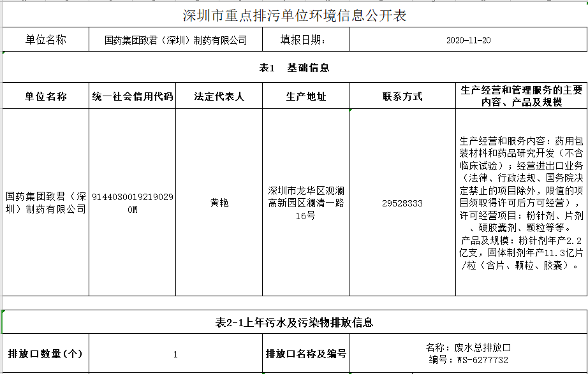This screenshot has height=374, width=588.
Task: Select the 排放口数量(个) label cell
Action: point(45,354)
